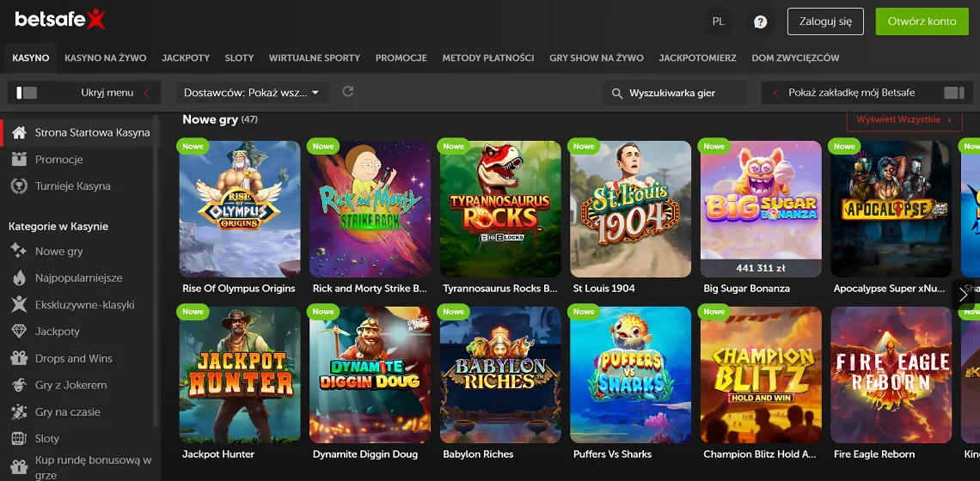This screenshot has height=481, width=980.
Task: Open Gry show na żywo tab
Action: (597, 58)
